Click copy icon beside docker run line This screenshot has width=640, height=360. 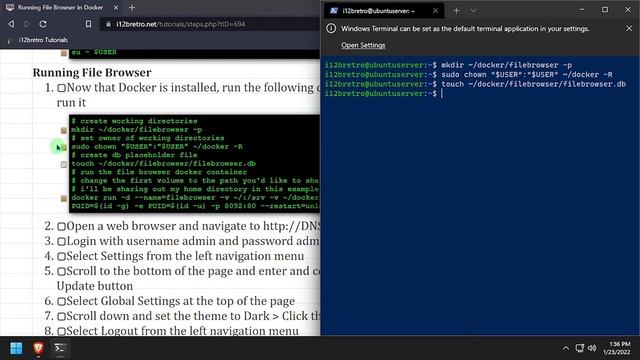pyautogui.click(x=64, y=198)
